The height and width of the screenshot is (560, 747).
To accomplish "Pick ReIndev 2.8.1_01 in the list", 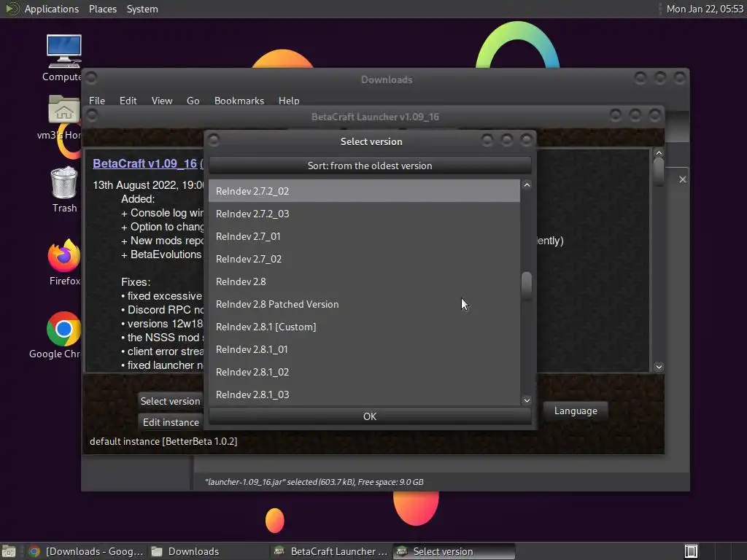I will click(364, 349).
